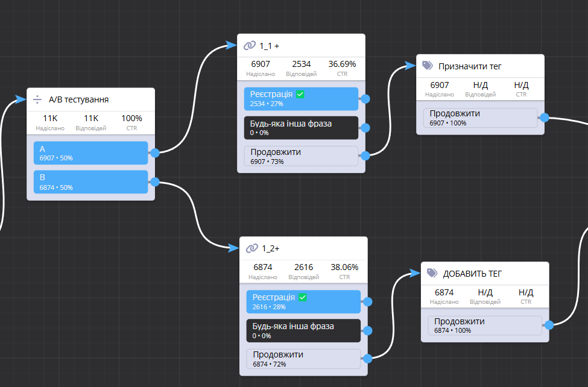Viewport: 588px width, 387px height.
Task: Toggle green checkmark on Реєстрація in 1_1 +
Action: coord(300,95)
